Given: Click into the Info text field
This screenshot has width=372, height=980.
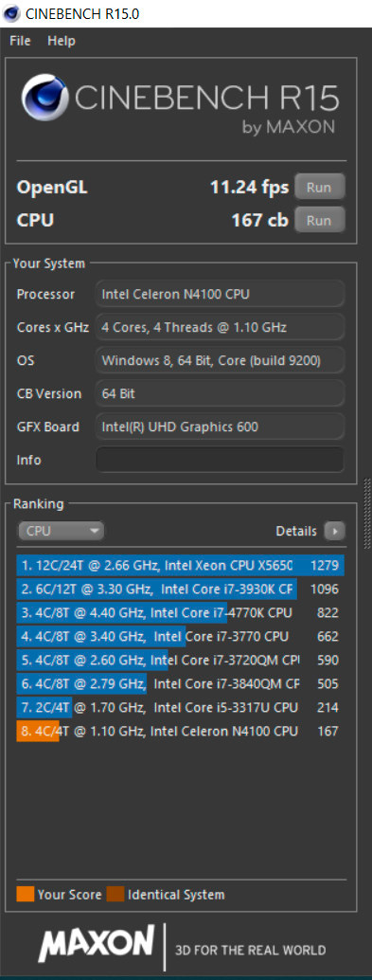Looking at the screenshot, I should point(220,460).
